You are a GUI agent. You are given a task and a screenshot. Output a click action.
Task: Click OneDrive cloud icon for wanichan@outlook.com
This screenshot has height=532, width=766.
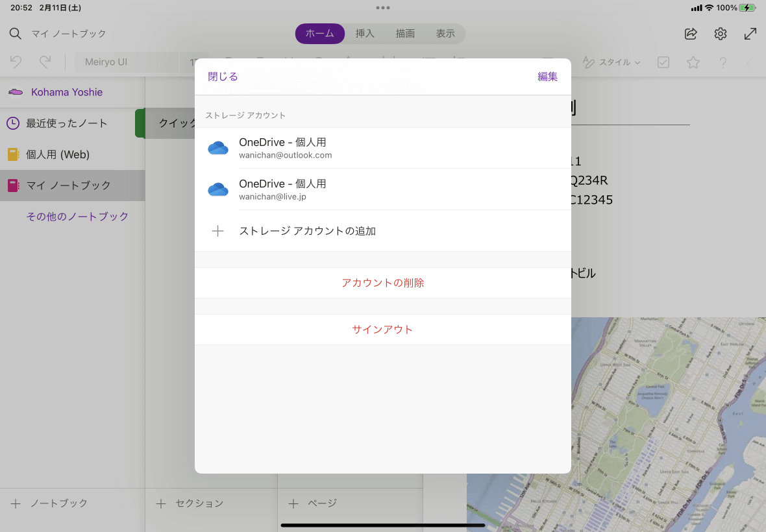pyautogui.click(x=218, y=148)
